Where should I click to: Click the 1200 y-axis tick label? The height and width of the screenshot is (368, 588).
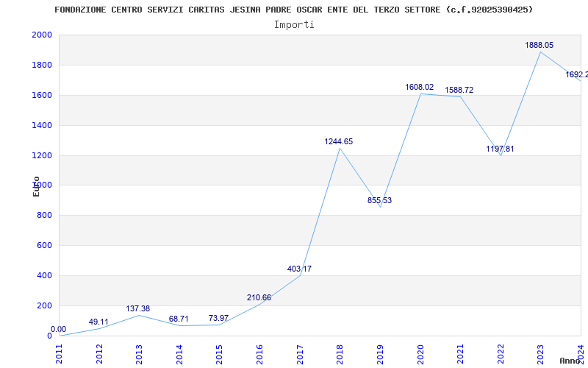click(x=42, y=155)
